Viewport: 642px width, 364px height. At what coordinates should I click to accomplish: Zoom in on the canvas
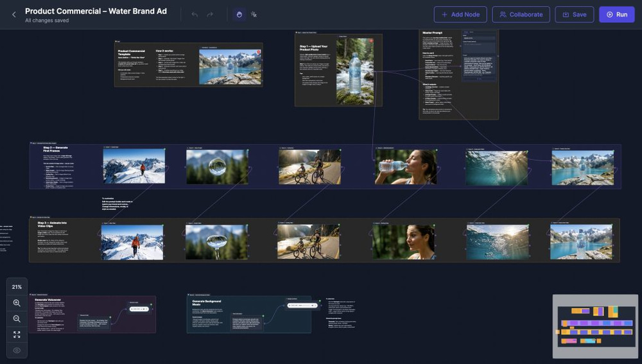coord(17,303)
